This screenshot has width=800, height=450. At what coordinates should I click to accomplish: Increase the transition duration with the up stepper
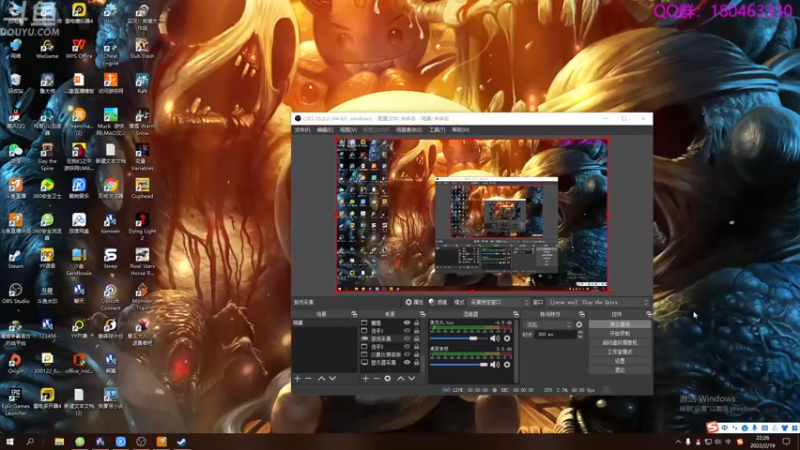tap(580, 332)
